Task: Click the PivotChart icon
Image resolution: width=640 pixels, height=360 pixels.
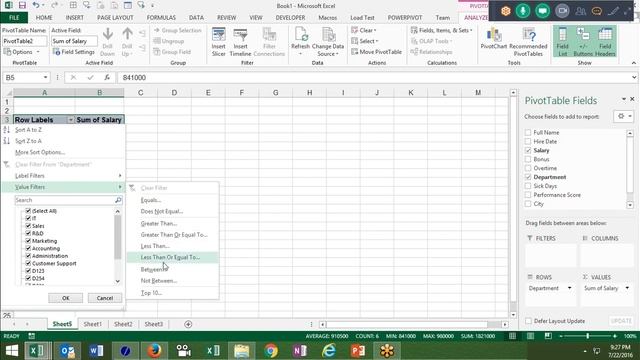Action: 493,39
